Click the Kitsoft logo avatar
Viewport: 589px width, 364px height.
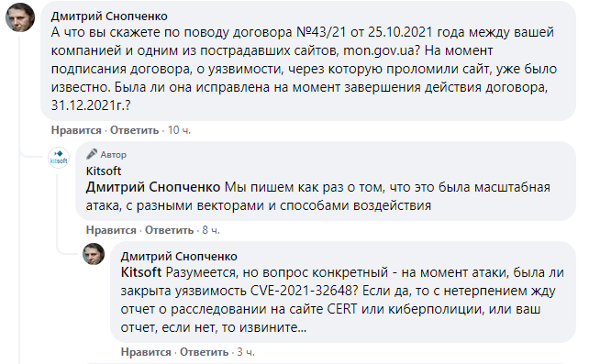pyautogui.click(x=59, y=158)
